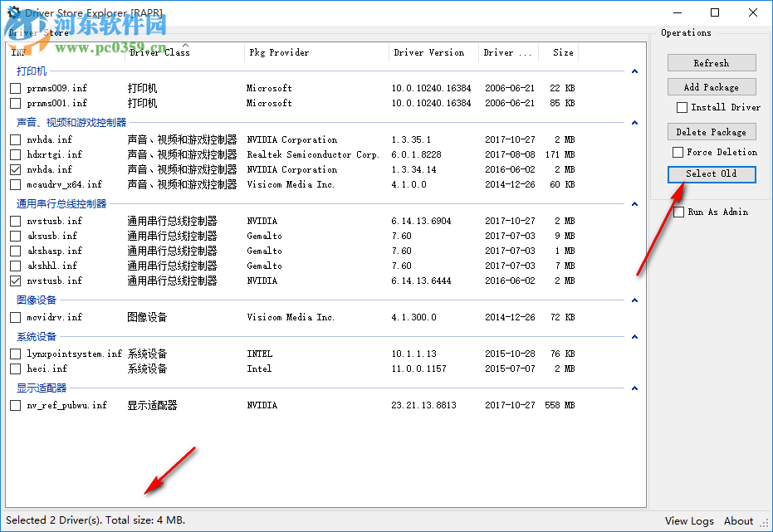773x532 pixels.
Task: Click the Delete Package button
Action: (711, 131)
